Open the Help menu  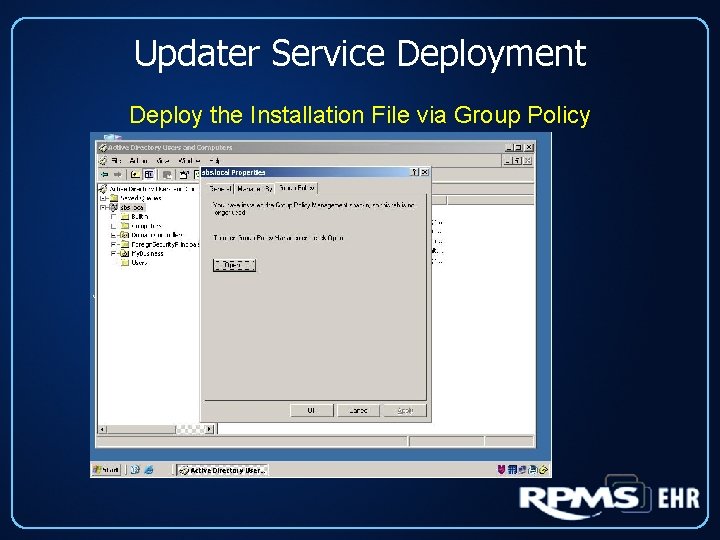pyautogui.click(x=214, y=161)
